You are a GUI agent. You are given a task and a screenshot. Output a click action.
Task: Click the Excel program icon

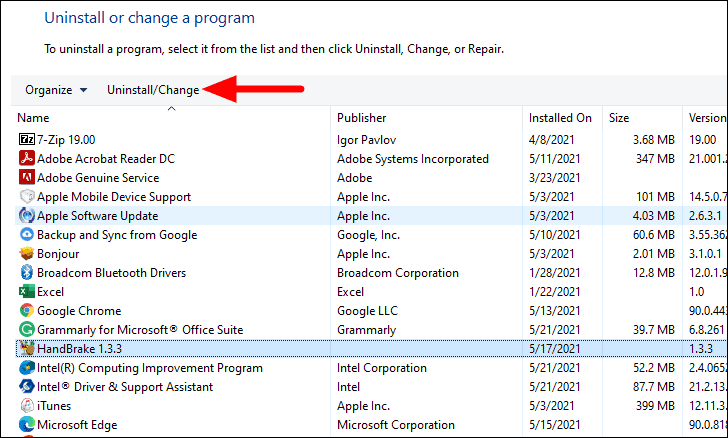pyautogui.click(x=26, y=292)
